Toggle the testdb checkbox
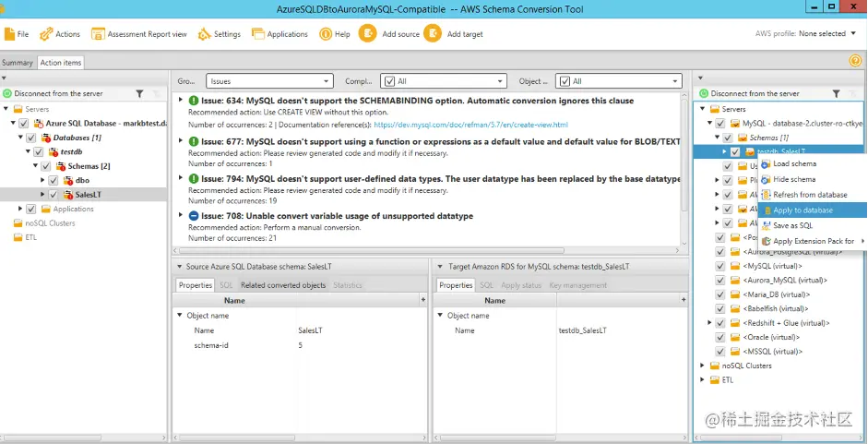 tap(38, 152)
